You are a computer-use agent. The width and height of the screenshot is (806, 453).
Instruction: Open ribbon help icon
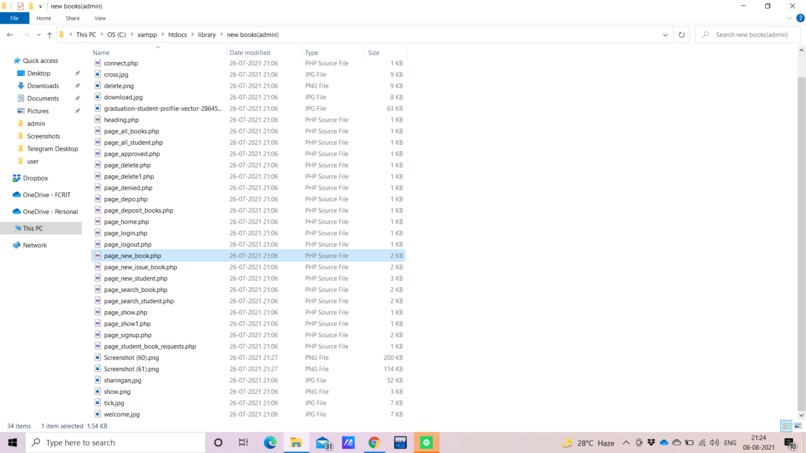[800, 18]
